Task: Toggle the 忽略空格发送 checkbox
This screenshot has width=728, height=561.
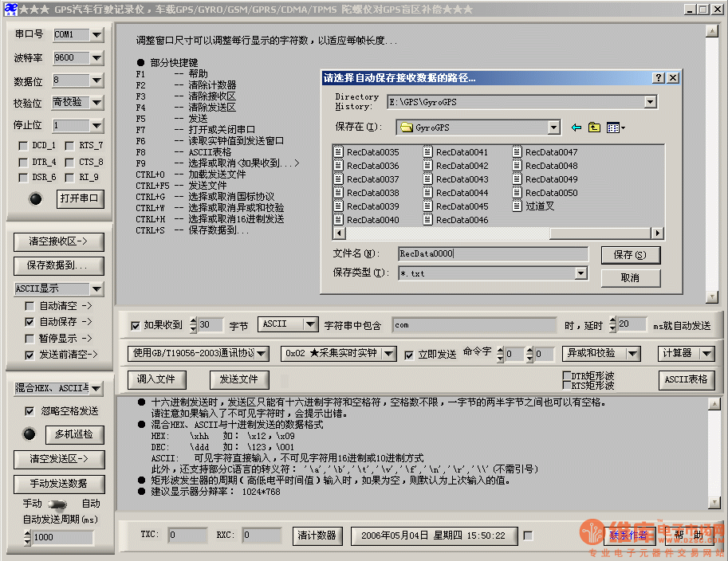Action: pos(30,411)
